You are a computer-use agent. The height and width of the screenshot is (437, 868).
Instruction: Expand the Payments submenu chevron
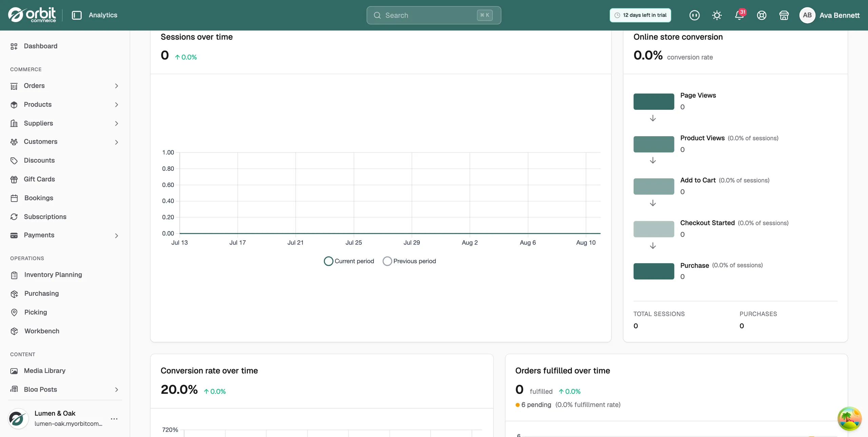tap(116, 236)
